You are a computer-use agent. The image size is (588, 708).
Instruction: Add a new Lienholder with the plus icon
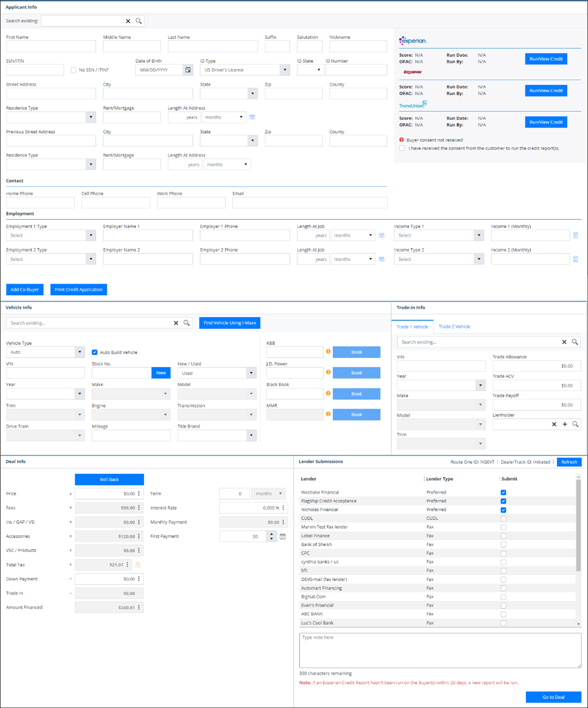pyautogui.click(x=565, y=424)
